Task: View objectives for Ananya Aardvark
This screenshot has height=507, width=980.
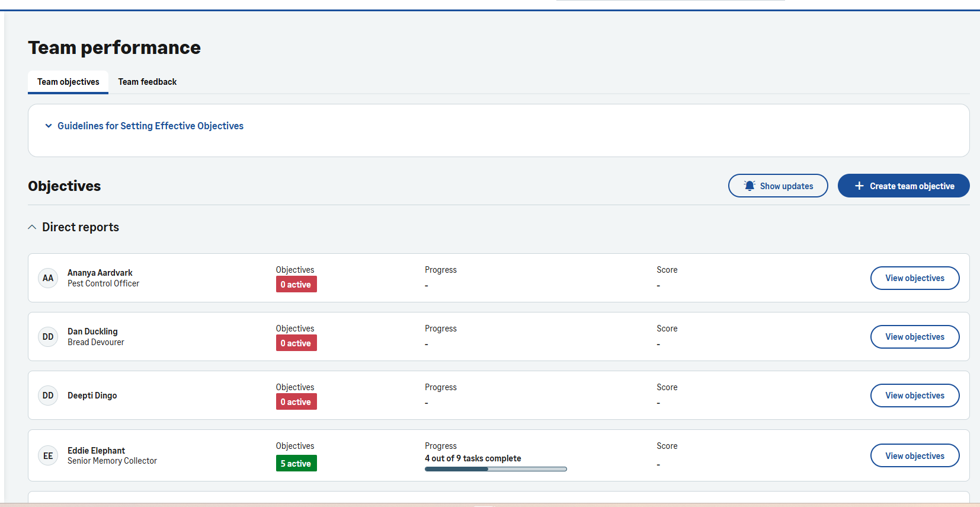Action: click(914, 278)
